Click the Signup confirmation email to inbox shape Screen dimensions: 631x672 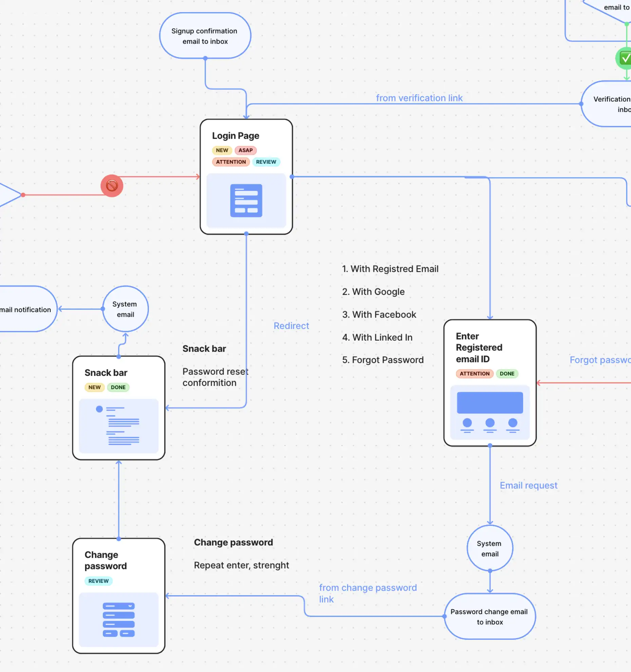pos(205,36)
